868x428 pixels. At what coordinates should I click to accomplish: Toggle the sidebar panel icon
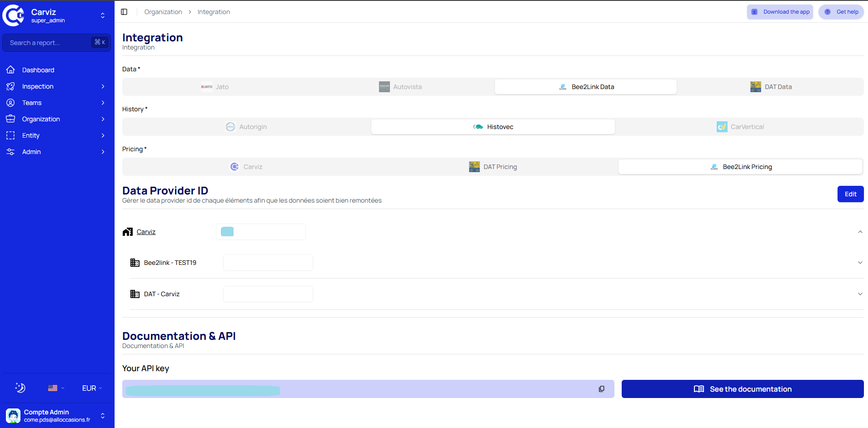click(x=124, y=12)
